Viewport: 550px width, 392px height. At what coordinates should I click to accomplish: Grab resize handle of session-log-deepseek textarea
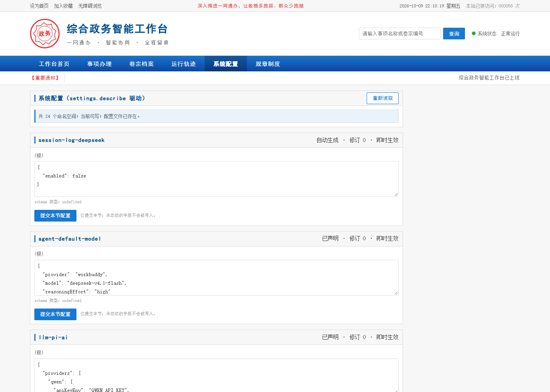click(x=396, y=194)
